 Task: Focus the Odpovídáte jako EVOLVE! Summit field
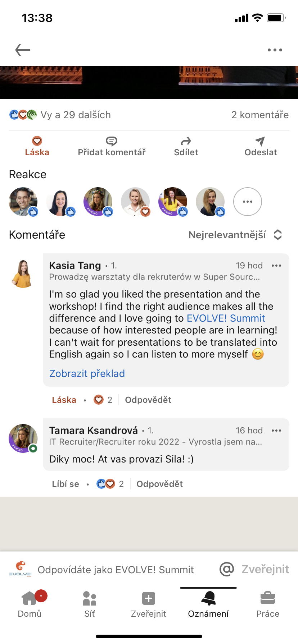coord(116,570)
